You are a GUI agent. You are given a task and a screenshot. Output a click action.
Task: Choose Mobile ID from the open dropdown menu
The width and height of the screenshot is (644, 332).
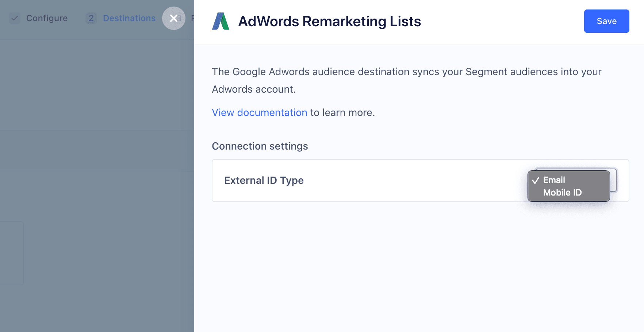[562, 192]
